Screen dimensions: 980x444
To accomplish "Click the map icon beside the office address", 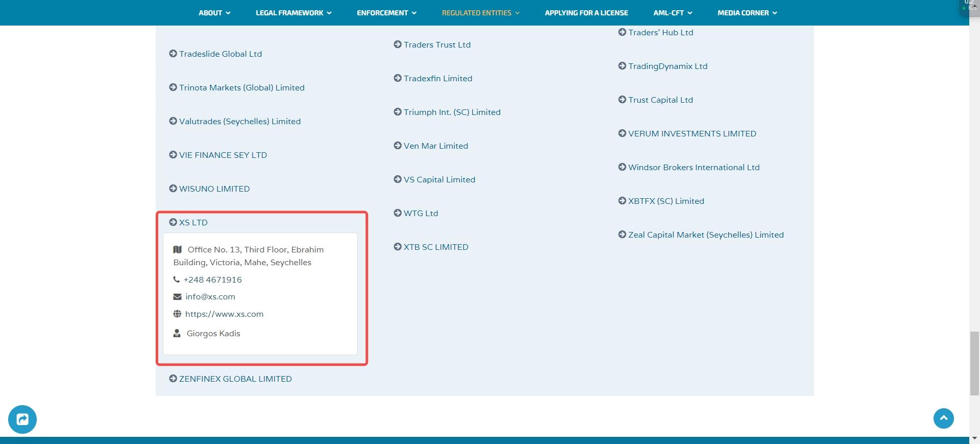I will point(177,249).
